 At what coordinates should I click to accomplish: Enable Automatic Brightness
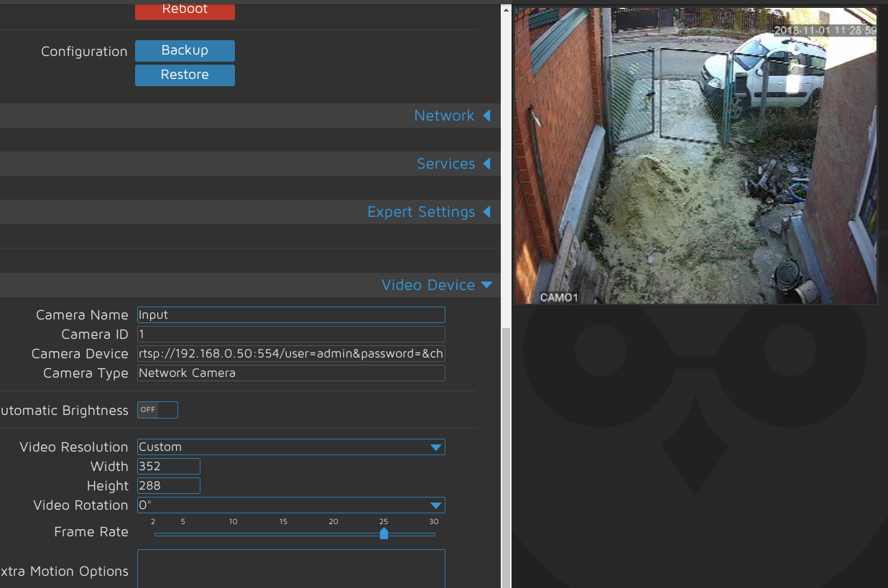(x=157, y=409)
